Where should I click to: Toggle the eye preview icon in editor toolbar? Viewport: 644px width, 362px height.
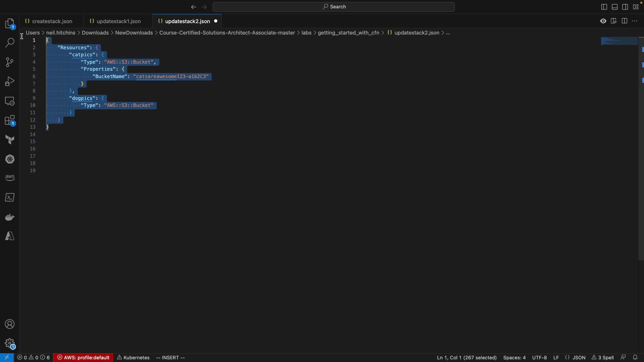coord(603,21)
